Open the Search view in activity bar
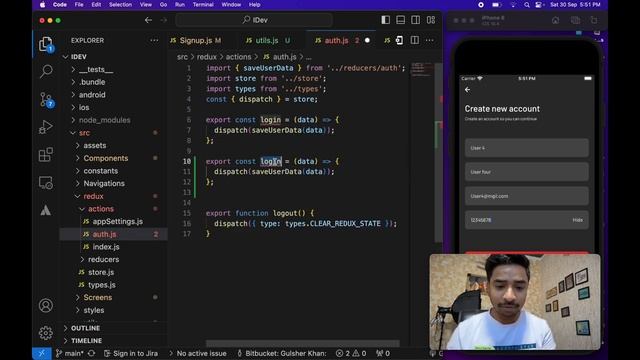Screen dimensions: 640x360 click(46, 71)
